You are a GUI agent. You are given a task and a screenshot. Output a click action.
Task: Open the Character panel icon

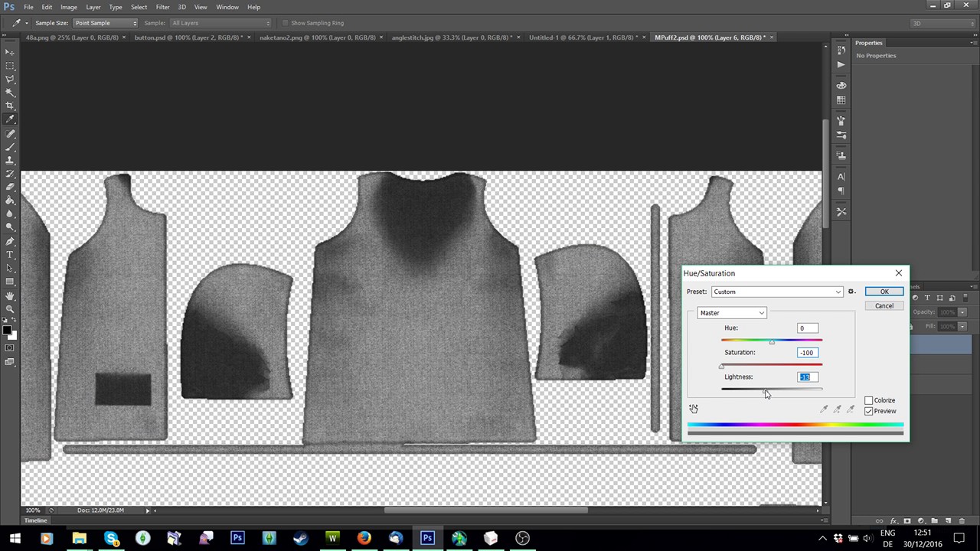841,177
